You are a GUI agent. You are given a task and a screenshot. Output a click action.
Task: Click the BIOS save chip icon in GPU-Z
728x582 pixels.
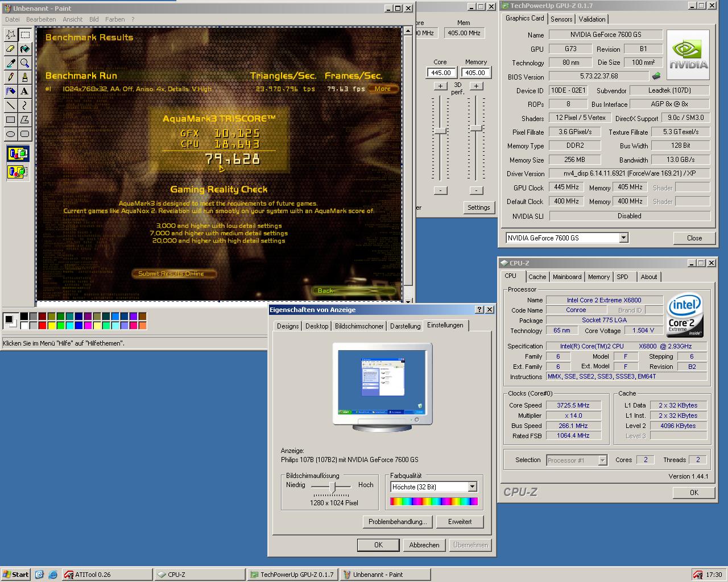click(656, 76)
